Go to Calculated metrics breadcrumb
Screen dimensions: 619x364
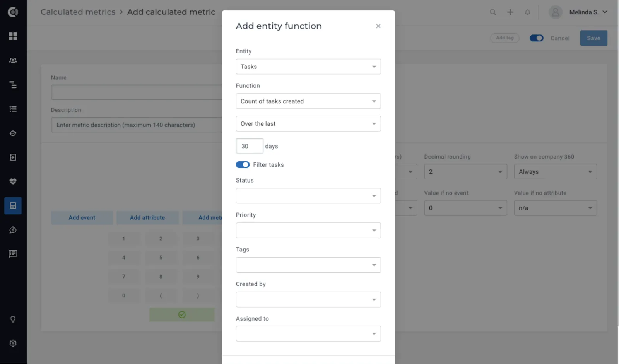tap(78, 12)
